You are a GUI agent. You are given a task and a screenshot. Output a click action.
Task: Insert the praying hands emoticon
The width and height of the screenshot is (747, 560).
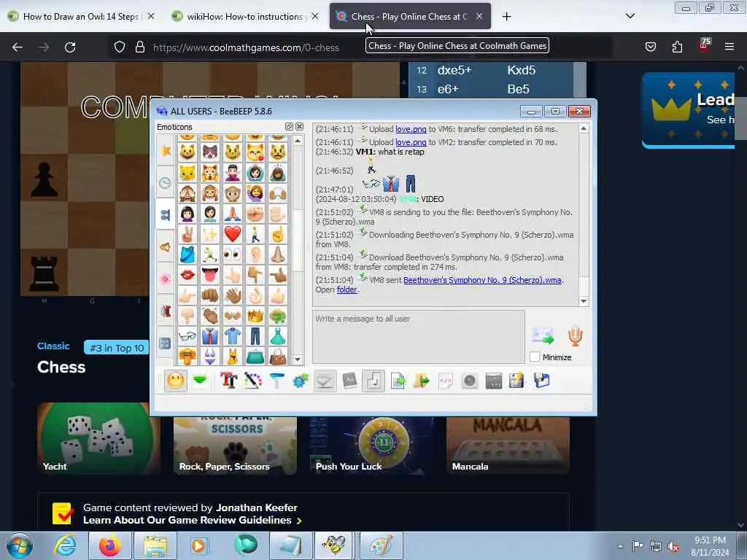[x=233, y=214]
